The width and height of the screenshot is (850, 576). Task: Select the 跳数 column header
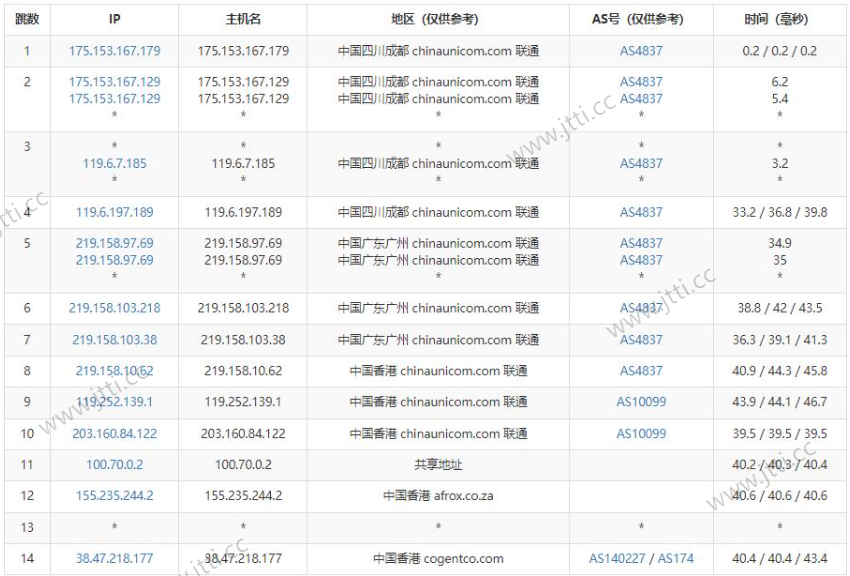27,19
